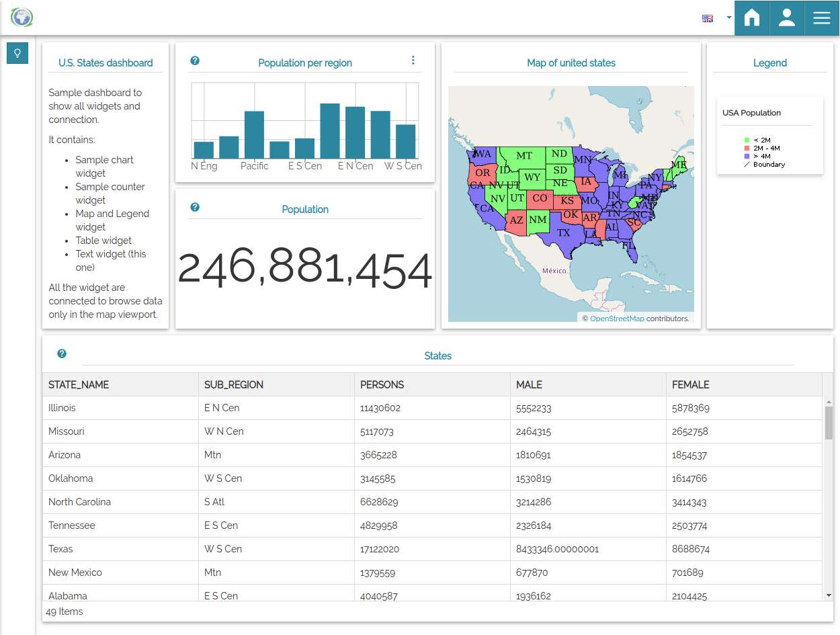Click the green under-2M legend swatch
This screenshot has height=635, width=840.
(x=747, y=140)
